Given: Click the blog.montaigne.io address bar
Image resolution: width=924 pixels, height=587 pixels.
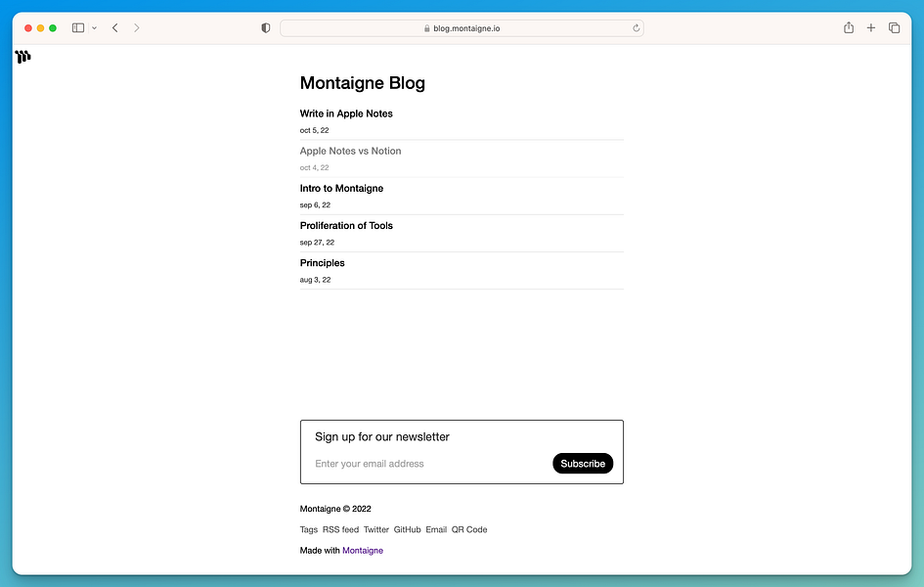Looking at the screenshot, I should coord(462,28).
